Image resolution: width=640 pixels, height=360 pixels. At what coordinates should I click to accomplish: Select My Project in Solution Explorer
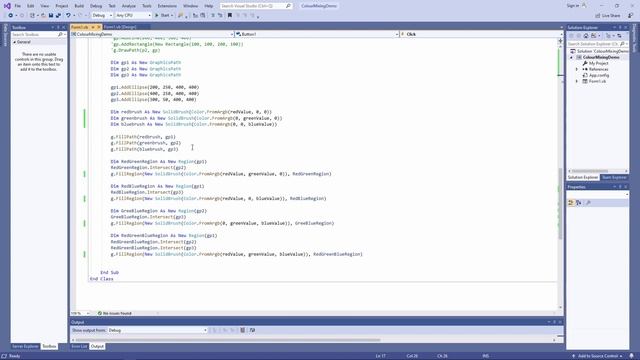pyautogui.click(x=598, y=64)
